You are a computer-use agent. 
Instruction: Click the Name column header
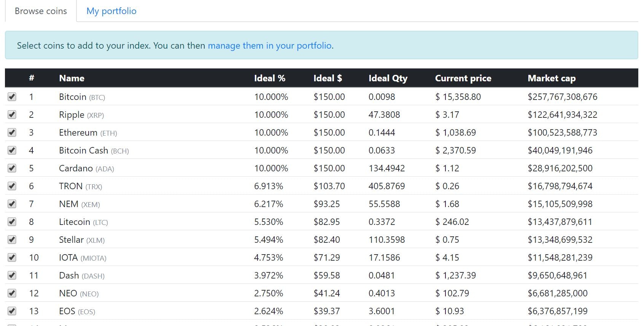tap(72, 78)
